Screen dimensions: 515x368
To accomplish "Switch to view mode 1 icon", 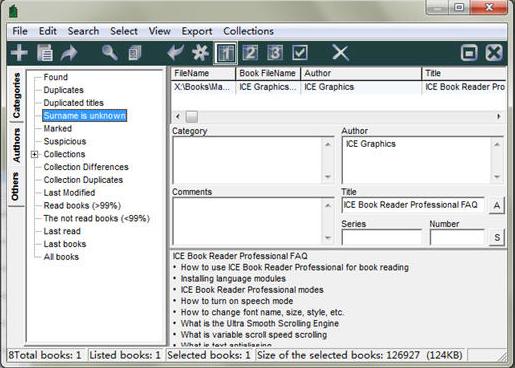I will click(x=226, y=53).
